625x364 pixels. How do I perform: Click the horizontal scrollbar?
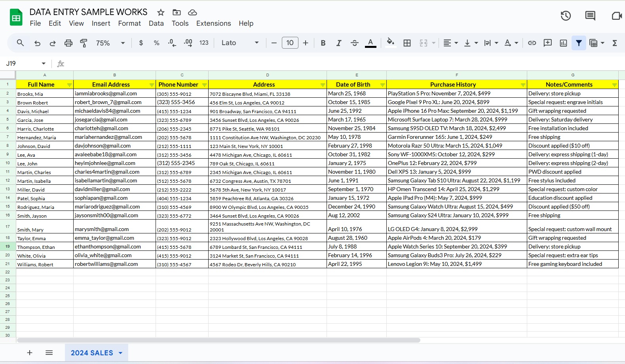click(218, 340)
